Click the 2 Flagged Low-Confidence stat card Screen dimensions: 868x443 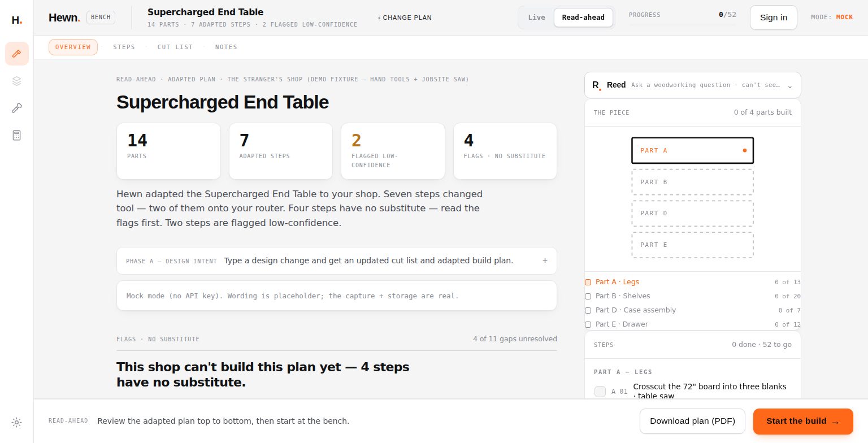coord(393,151)
